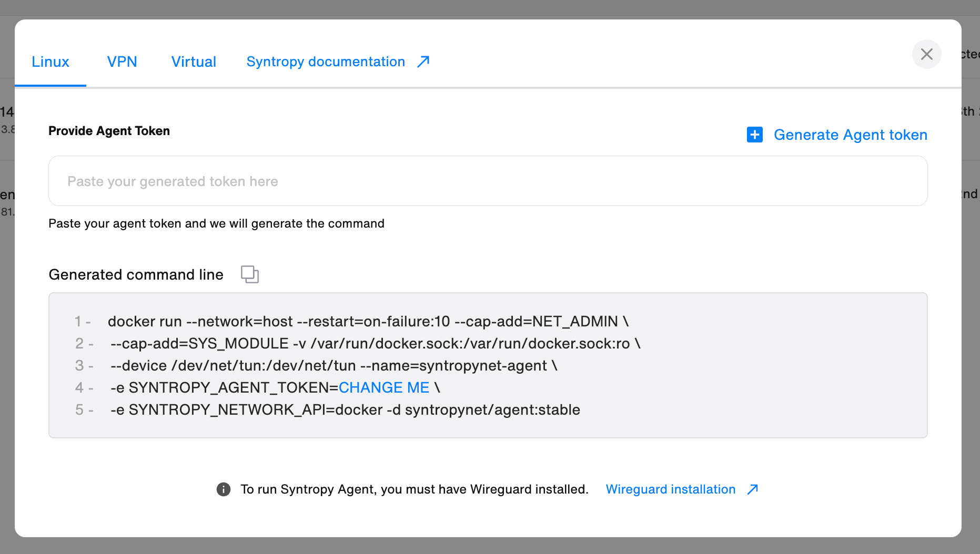The height and width of the screenshot is (554, 980).
Task: Click the 'Paste your agent token' helper text
Action: [x=216, y=223]
